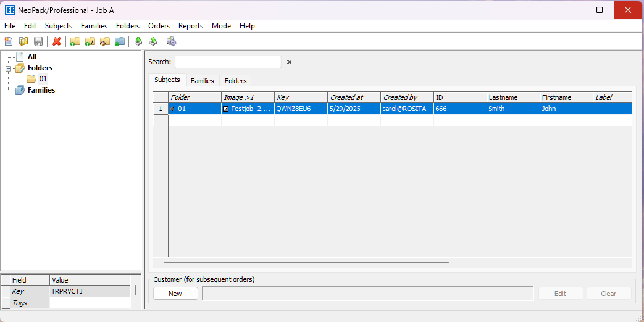Click the Smith lastname cell
Viewport: 644px width, 322px height.
click(x=513, y=109)
